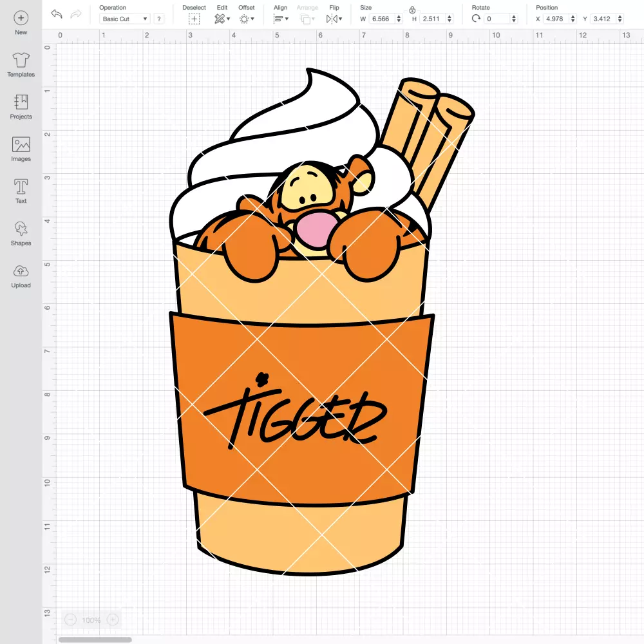The image size is (644, 644).
Task: Click the horizontal canvas scrollbar
Action: pyautogui.click(x=95, y=639)
